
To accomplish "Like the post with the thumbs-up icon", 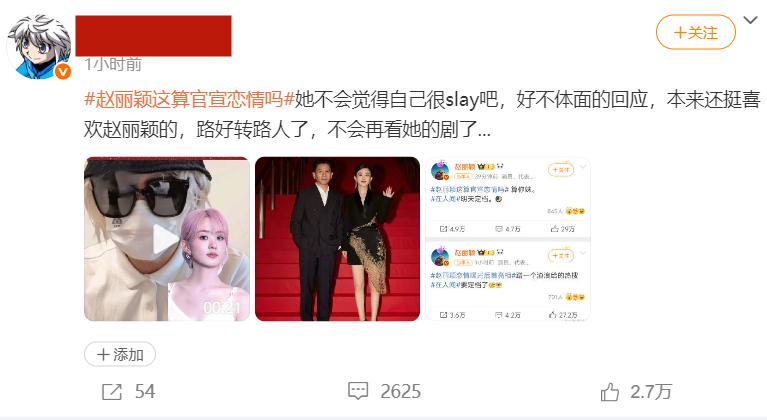I will coord(609,392).
